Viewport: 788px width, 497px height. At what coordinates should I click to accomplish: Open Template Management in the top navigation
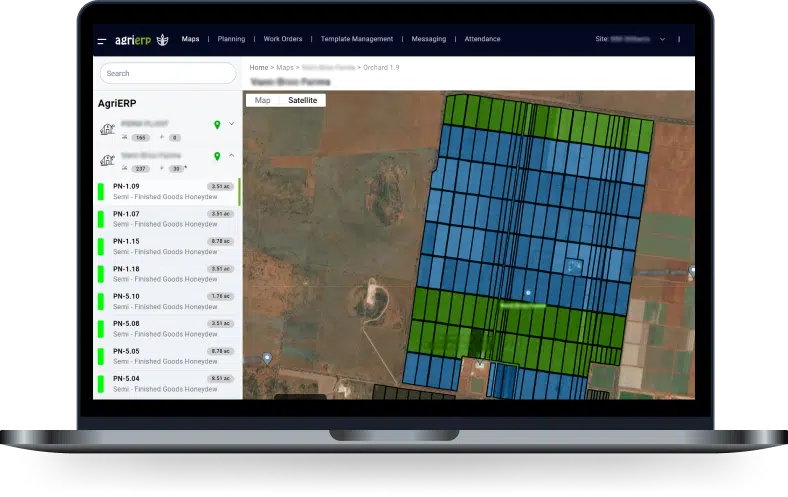coord(355,40)
